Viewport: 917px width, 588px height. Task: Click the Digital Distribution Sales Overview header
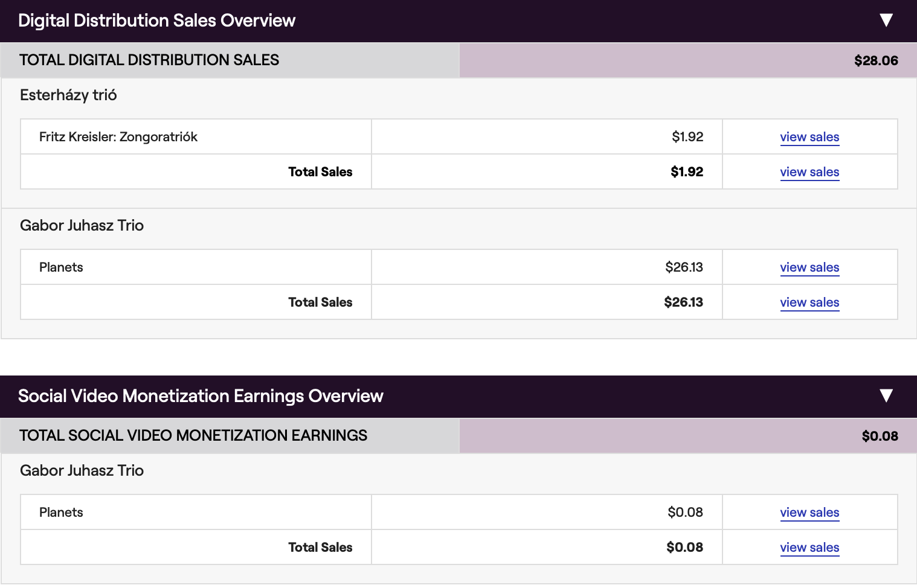click(156, 21)
